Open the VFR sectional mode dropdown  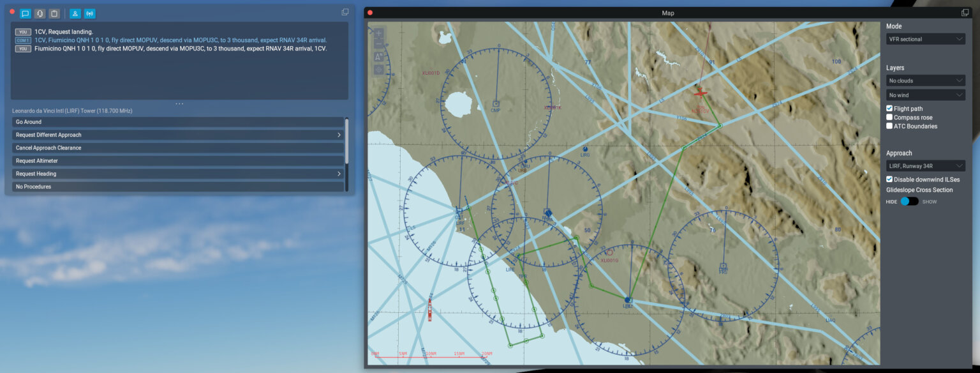click(925, 38)
